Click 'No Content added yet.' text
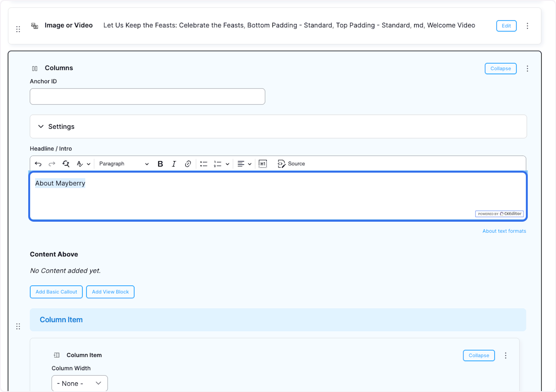556x392 pixels. (65, 271)
